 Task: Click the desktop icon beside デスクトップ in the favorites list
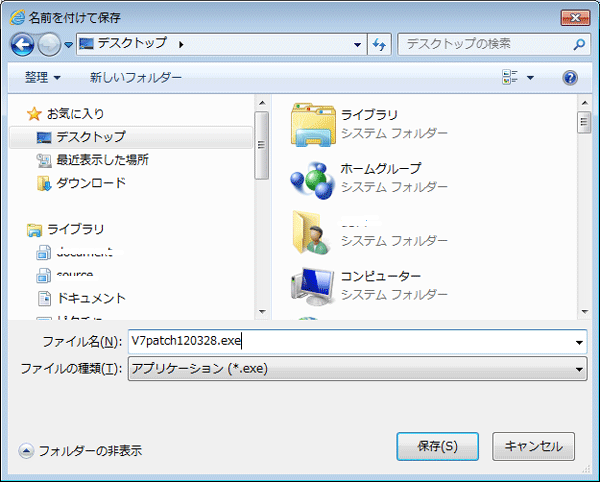(44, 137)
